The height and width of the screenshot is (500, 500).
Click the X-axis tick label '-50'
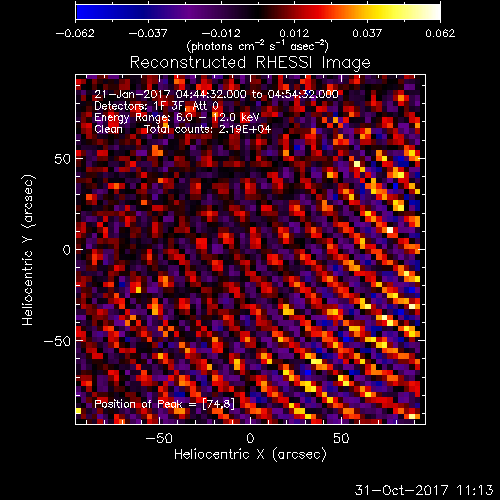click(159, 438)
